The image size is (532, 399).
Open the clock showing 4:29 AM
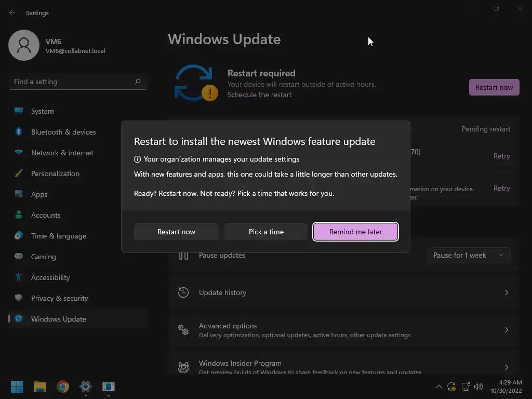click(x=506, y=387)
